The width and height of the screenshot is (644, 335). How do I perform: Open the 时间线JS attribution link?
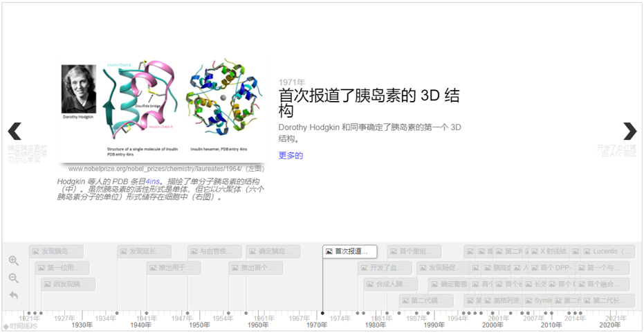pyautogui.click(x=20, y=327)
